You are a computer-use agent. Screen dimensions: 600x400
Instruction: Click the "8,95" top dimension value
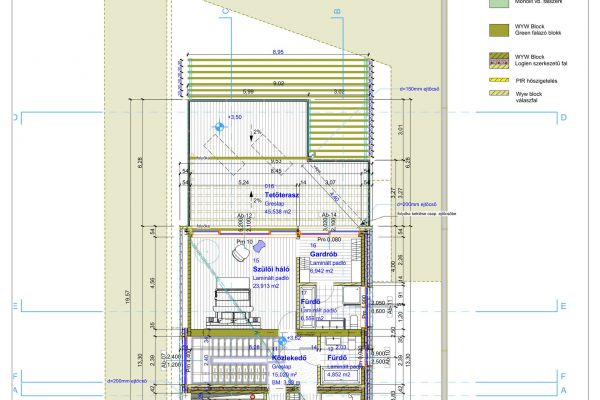click(278, 52)
